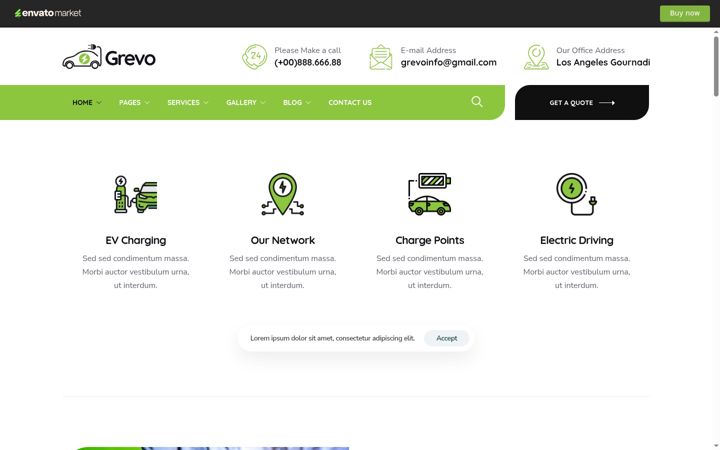Click the 'Please Make a call' label
This screenshot has width=720, height=450.
click(308, 51)
